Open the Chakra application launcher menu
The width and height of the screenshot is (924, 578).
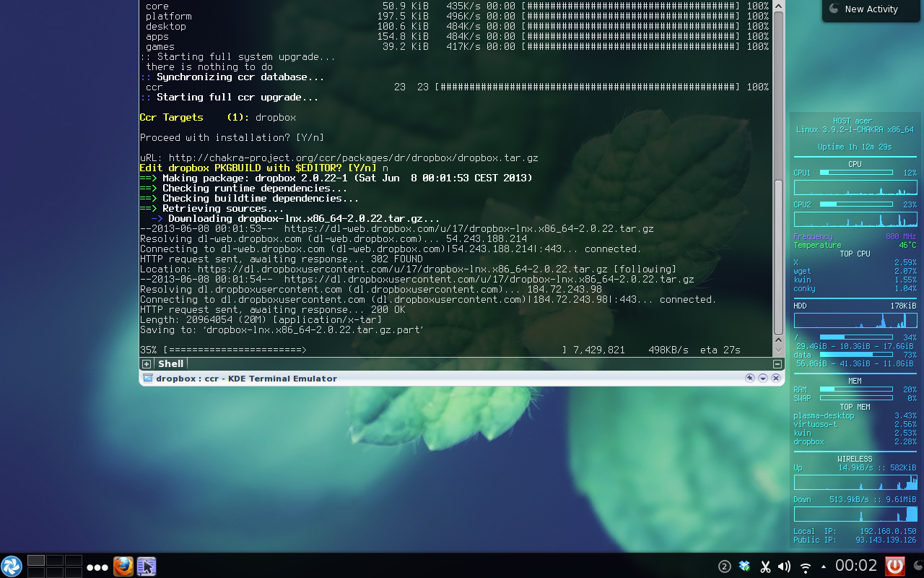click(x=12, y=566)
